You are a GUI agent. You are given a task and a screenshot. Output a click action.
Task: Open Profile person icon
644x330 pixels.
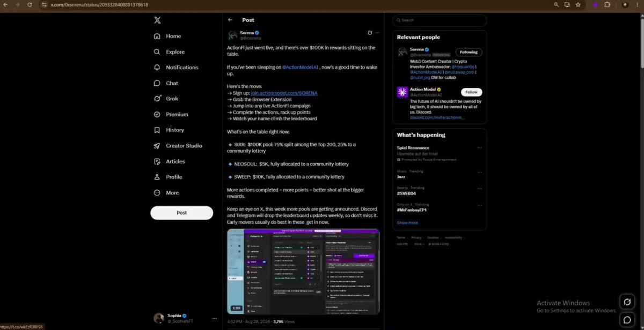click(157, 177)
